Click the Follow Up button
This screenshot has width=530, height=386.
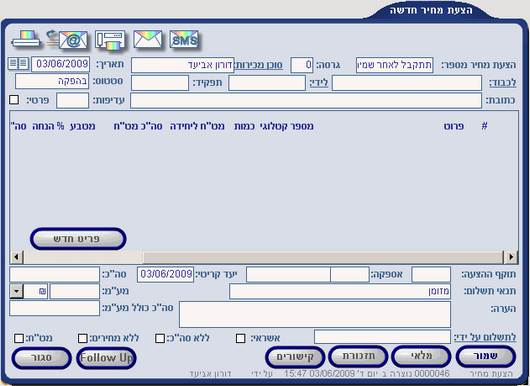pyautogui.click(x=106, y=358)
